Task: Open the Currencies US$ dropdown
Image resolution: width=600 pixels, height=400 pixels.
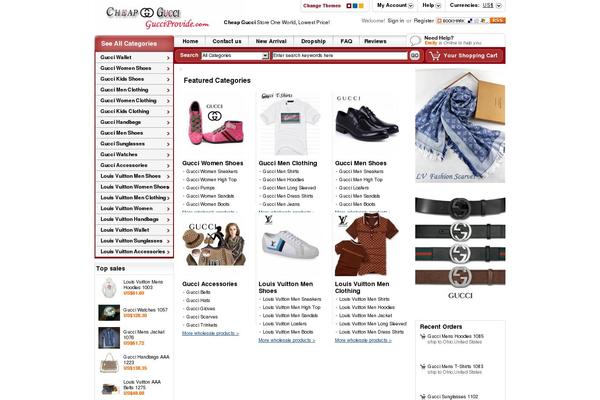Action: click(475, 5)
